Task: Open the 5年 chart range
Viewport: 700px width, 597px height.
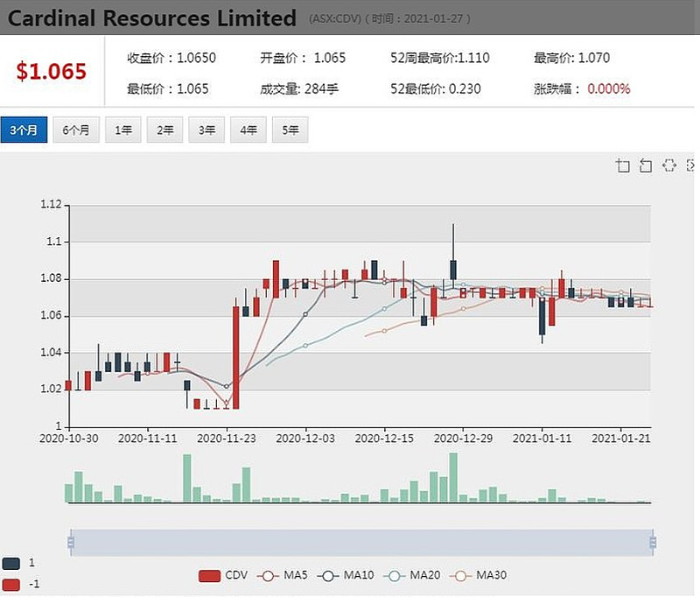Action: [290, 130]
